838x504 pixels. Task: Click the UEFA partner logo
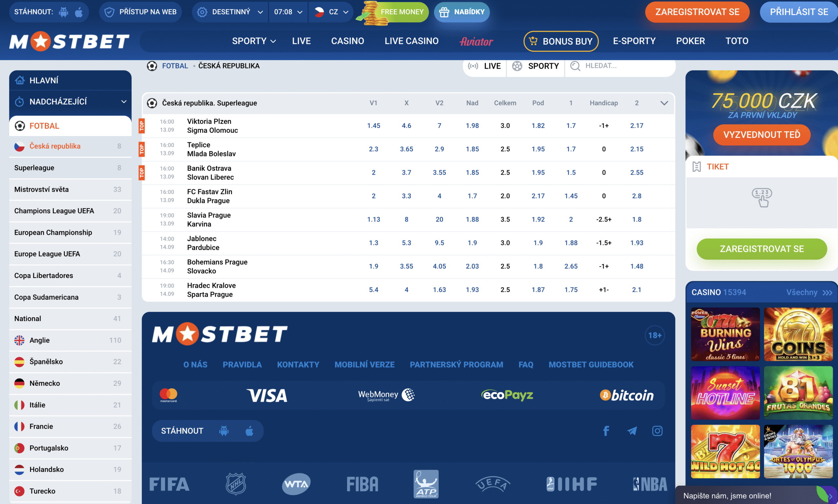pyautogui.click(x=492, y=484)
